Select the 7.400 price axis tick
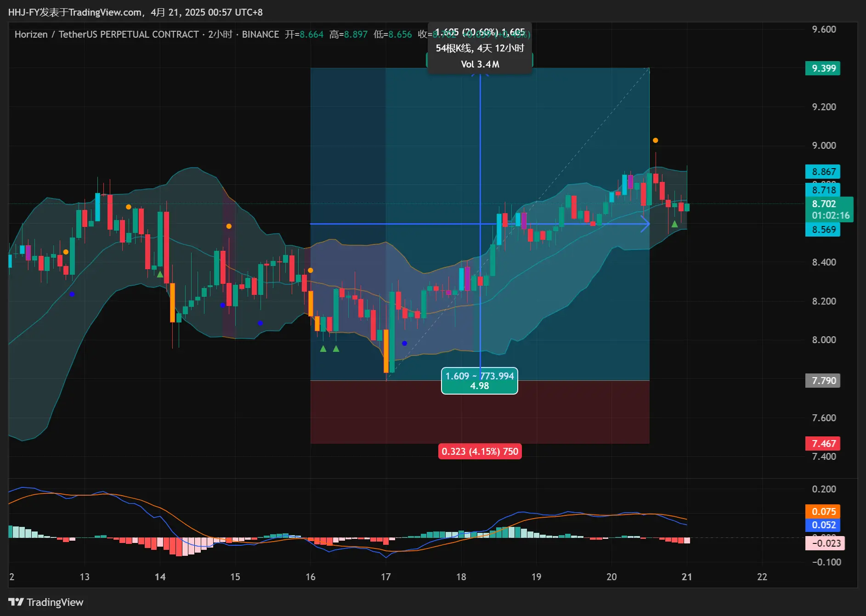The image size is (866, 616). (x=824, y=457)
